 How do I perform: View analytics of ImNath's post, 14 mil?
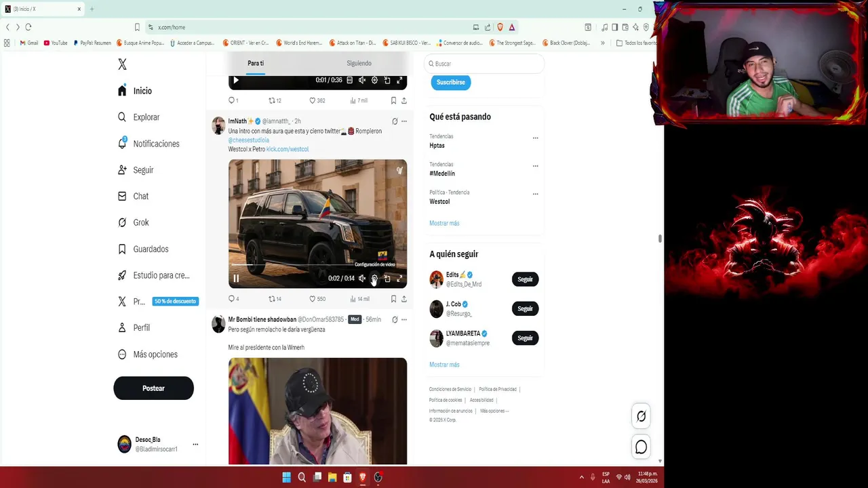(x=359, y=298)
